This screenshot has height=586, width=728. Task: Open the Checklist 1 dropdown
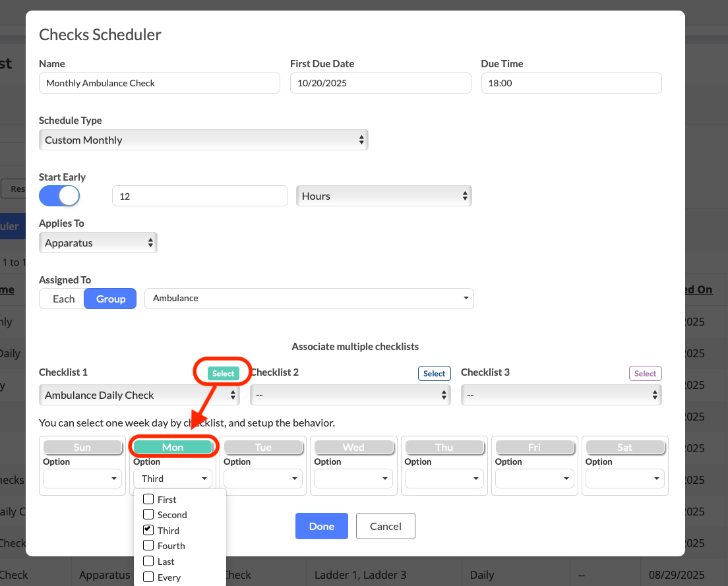click(x=138, y=395)
